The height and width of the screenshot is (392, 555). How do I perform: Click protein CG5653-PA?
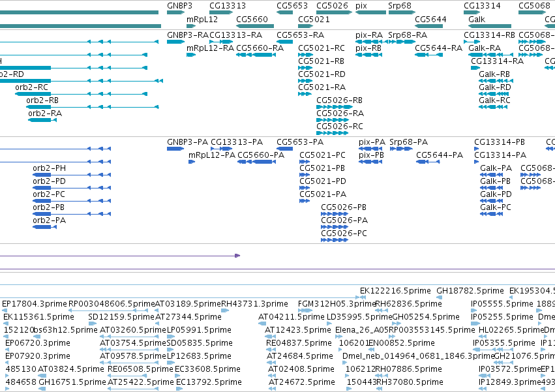300,142
